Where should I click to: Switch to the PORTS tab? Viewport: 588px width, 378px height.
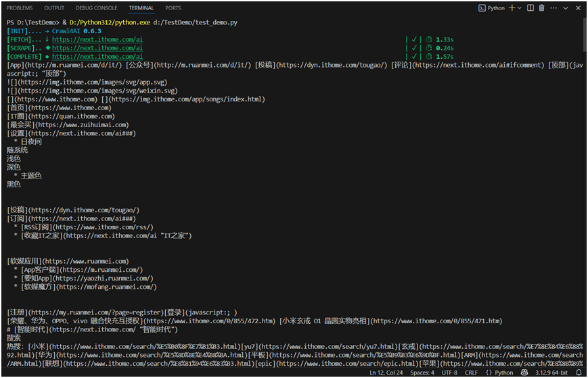tap(173, 8)
